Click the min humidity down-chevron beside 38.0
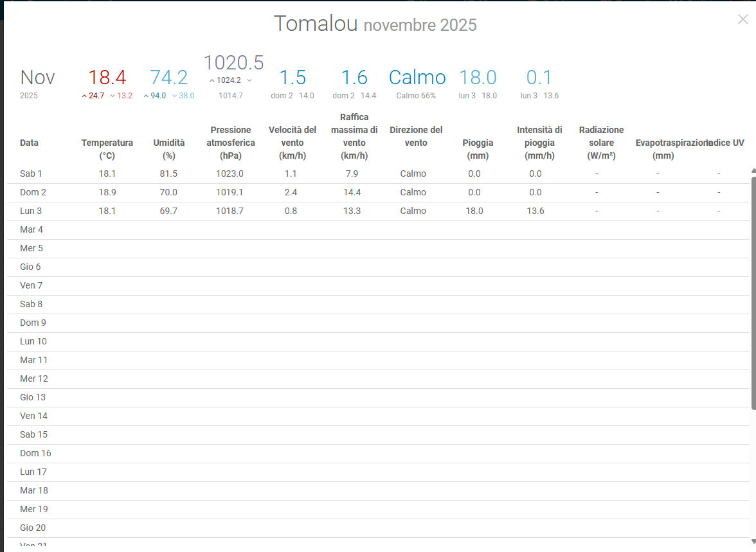 (174, 96)
